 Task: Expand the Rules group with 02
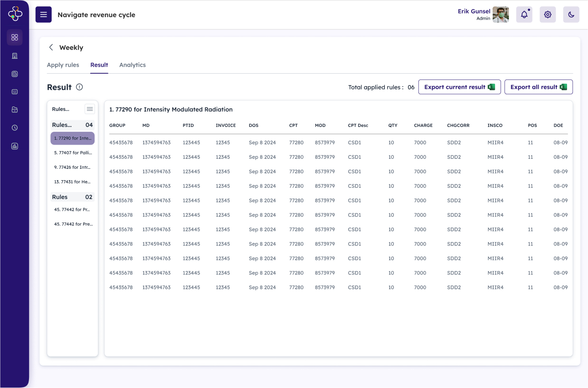coord(72,197)
